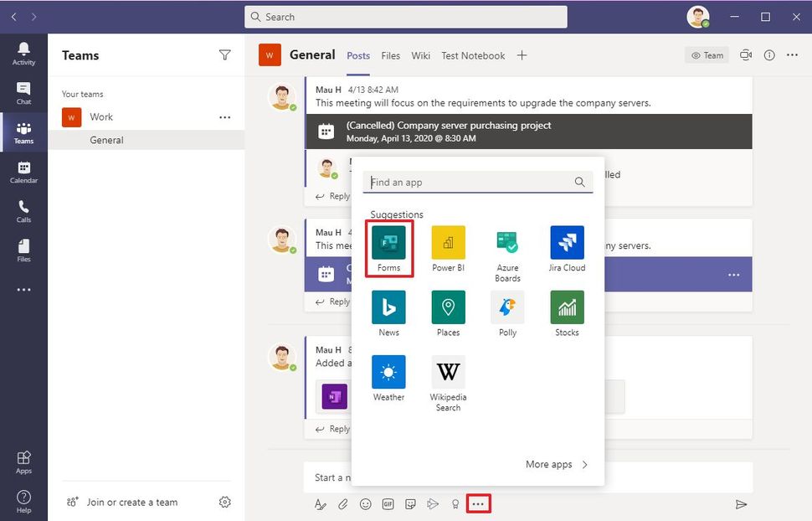Attach a file to the message
Viewport: 812px width, 521px height.
[343, 504]
